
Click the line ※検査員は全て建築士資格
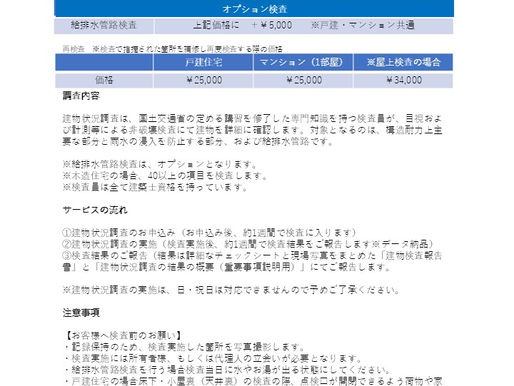pos(155,187)
